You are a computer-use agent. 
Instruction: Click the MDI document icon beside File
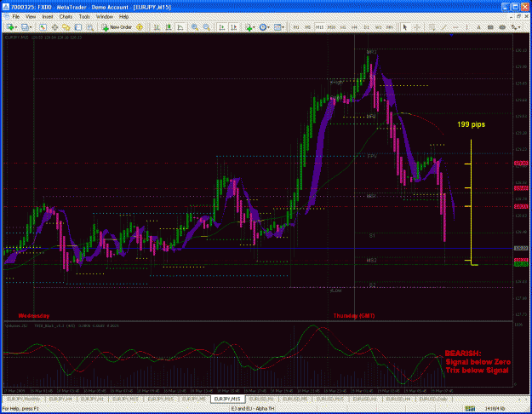pyautogui.click(x=7, y=17)
